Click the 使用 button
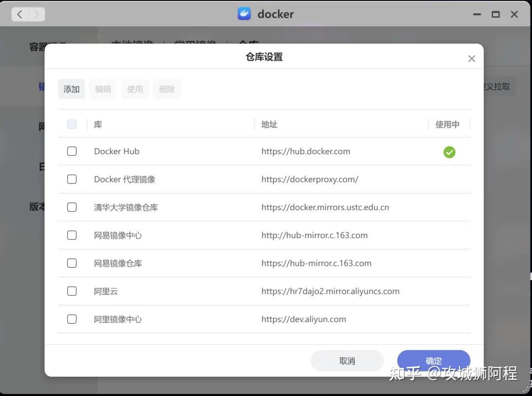 [135, 89]
